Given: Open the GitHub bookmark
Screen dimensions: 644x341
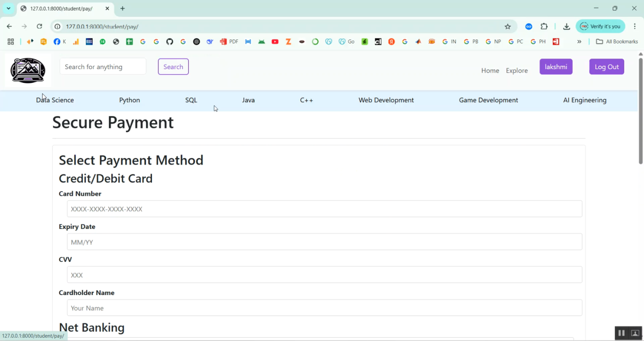Looking at the screenshot, I should pyautogui.click(x=170, y=42).
